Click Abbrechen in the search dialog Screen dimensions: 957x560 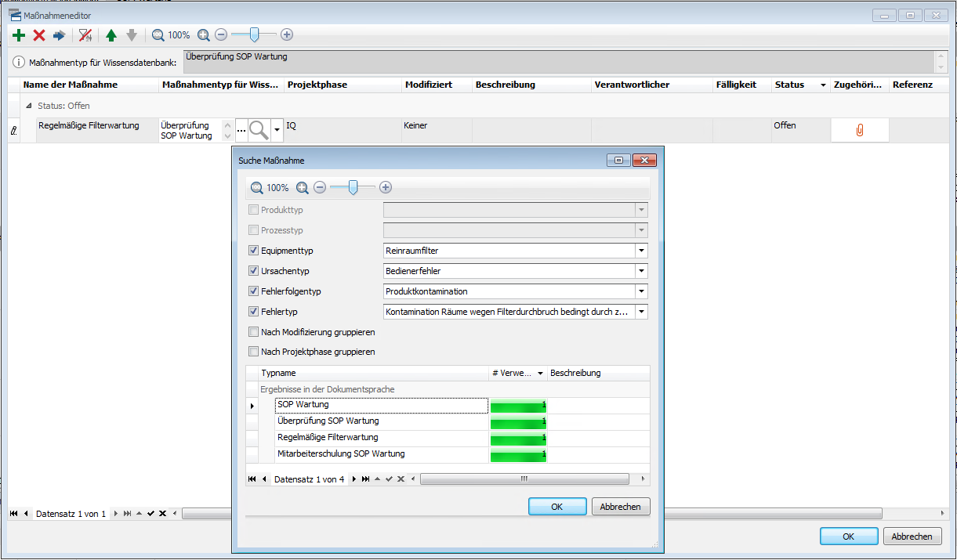click(620, 507)
